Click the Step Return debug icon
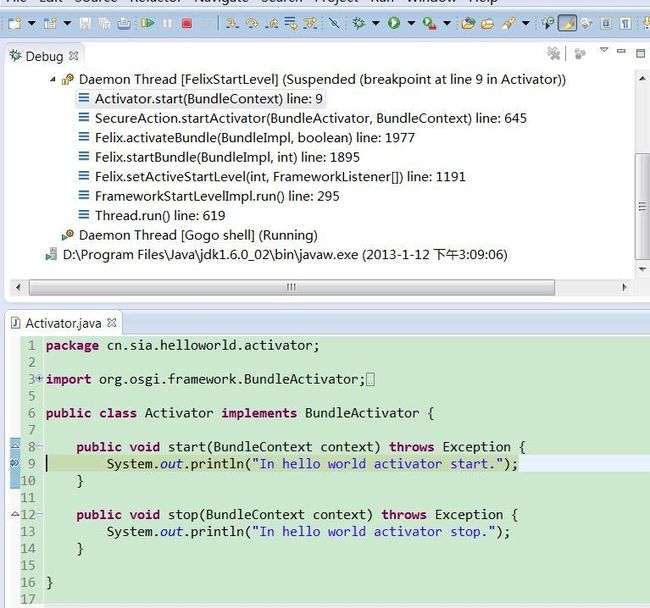 [272, 23]
